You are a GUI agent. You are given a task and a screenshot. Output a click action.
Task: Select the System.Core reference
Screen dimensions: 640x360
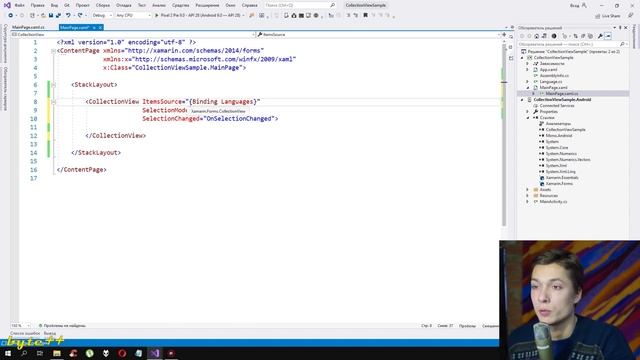pyautogui.click(x=557, y=148)
